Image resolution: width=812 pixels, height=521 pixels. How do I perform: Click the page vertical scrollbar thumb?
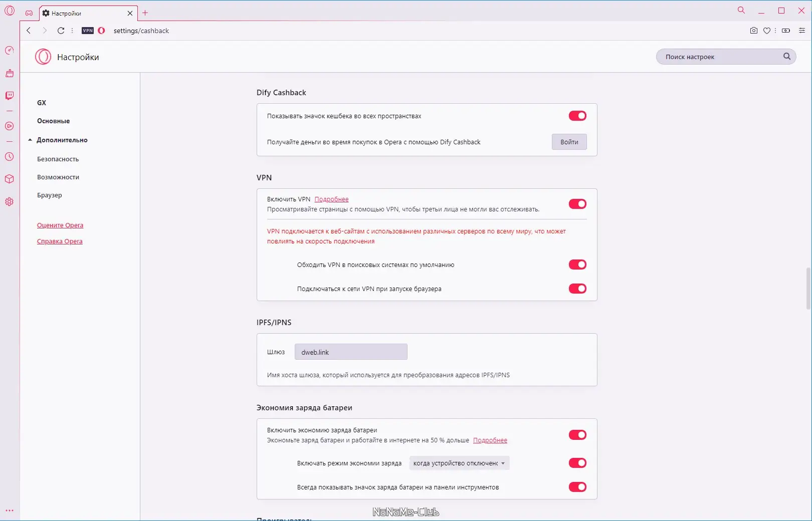tap(808, 289)
